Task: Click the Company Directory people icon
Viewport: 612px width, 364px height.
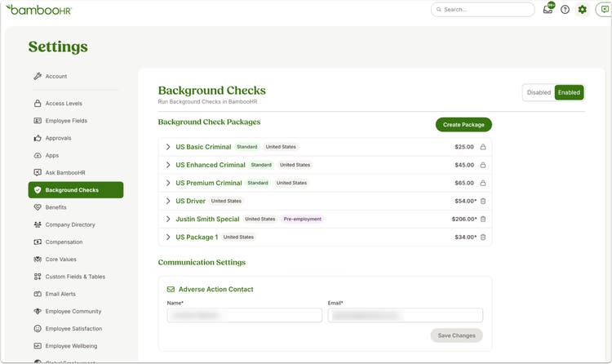Action: 38,224
